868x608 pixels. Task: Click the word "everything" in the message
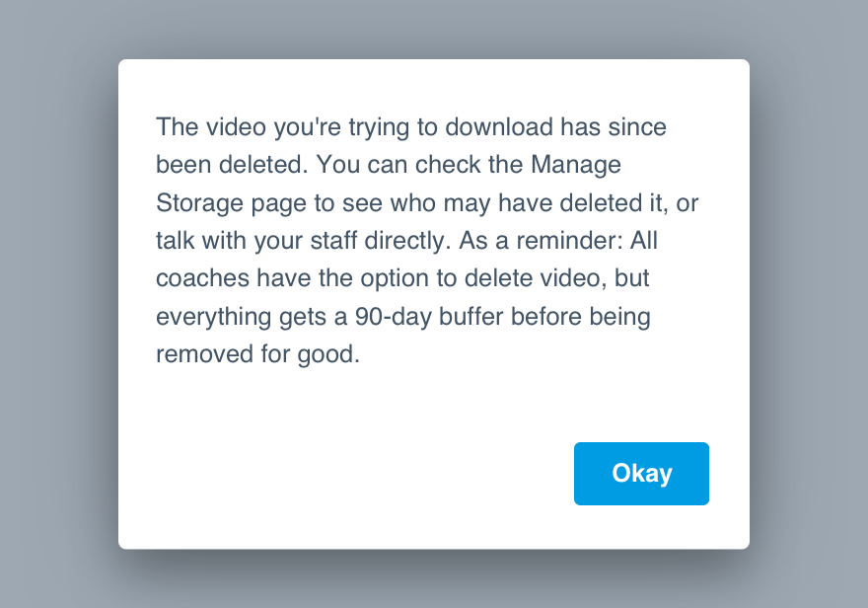[214, 317]
